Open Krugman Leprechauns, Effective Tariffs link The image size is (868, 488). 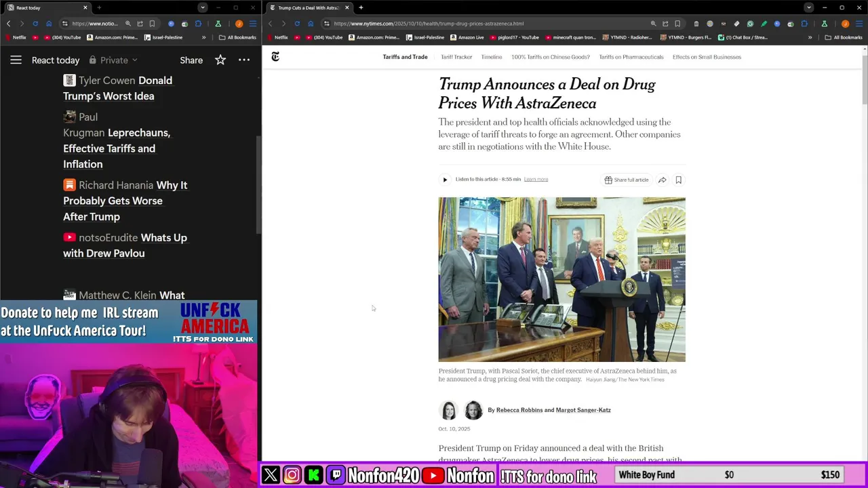tap(117, 140)
